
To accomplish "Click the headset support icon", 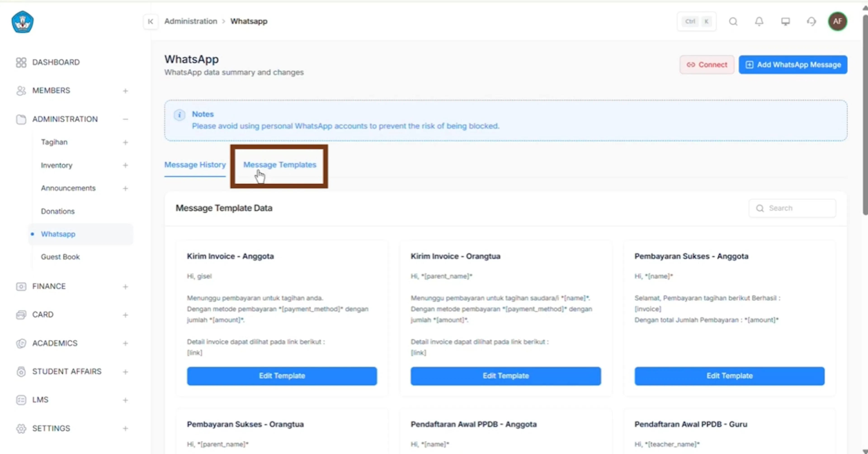I will tap(811, 21).
